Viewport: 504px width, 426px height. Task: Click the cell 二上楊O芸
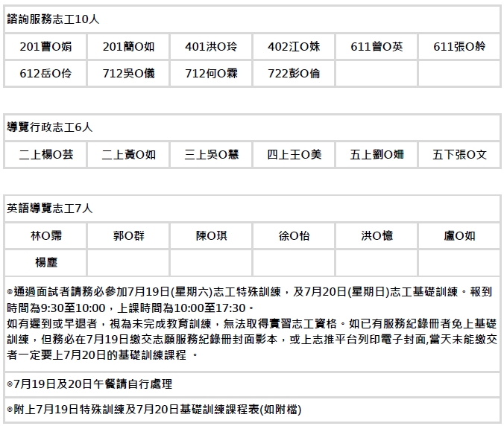pyautogui.click(x=45, y=155)
